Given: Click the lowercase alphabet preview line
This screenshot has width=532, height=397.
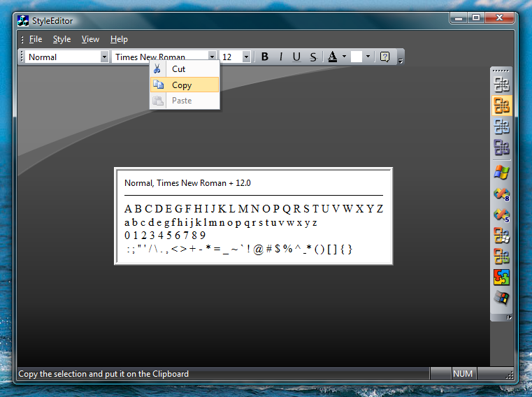Looking at the screenshot, I should point(220,222).
